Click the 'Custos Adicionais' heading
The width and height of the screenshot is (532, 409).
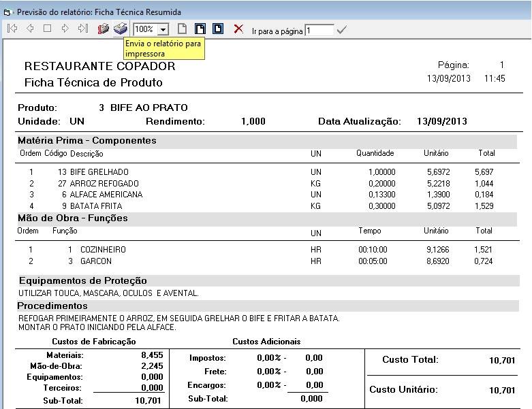pos(266,342)
